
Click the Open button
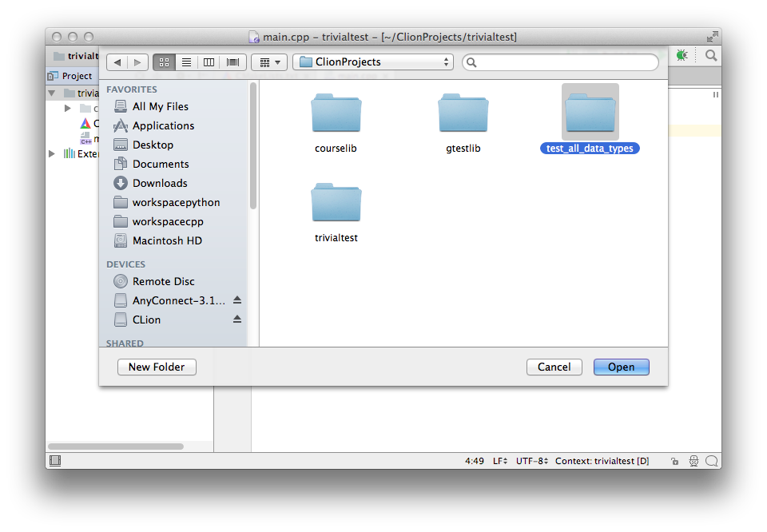click(x=621, y=367)
